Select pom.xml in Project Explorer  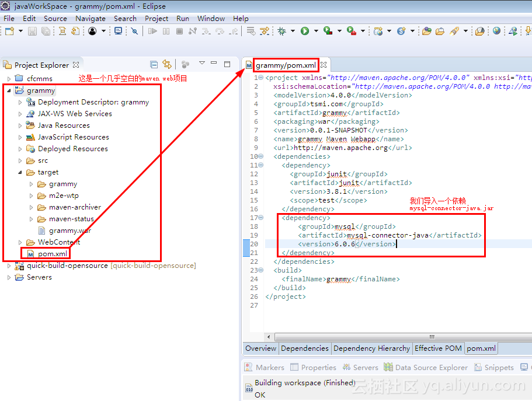[x=52, y=254]
